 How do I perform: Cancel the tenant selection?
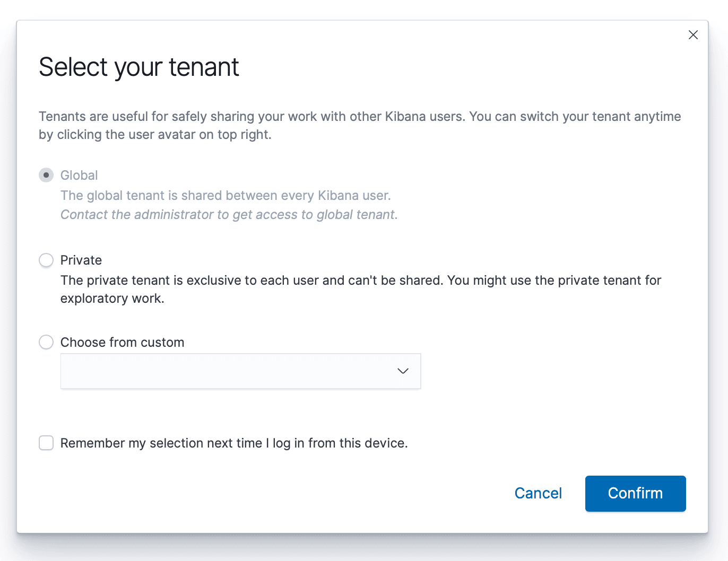coord(538,493)
